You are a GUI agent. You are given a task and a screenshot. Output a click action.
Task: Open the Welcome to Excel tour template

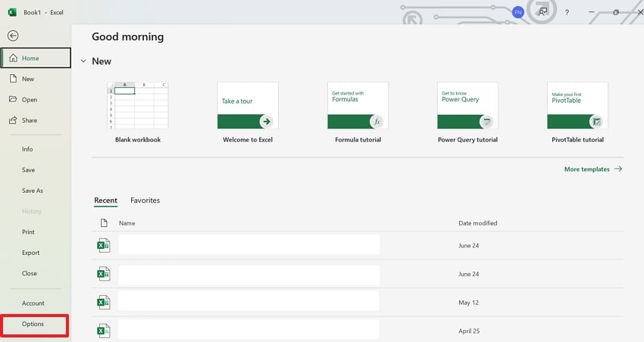pyautogui.click(x=248, y=106)
